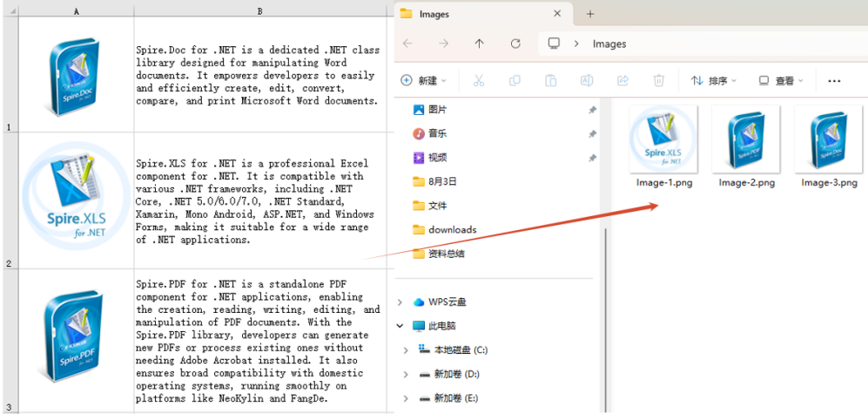Click the Share icon in toolbar
This screenshot has width=868, height=414.
coord(622,80)
